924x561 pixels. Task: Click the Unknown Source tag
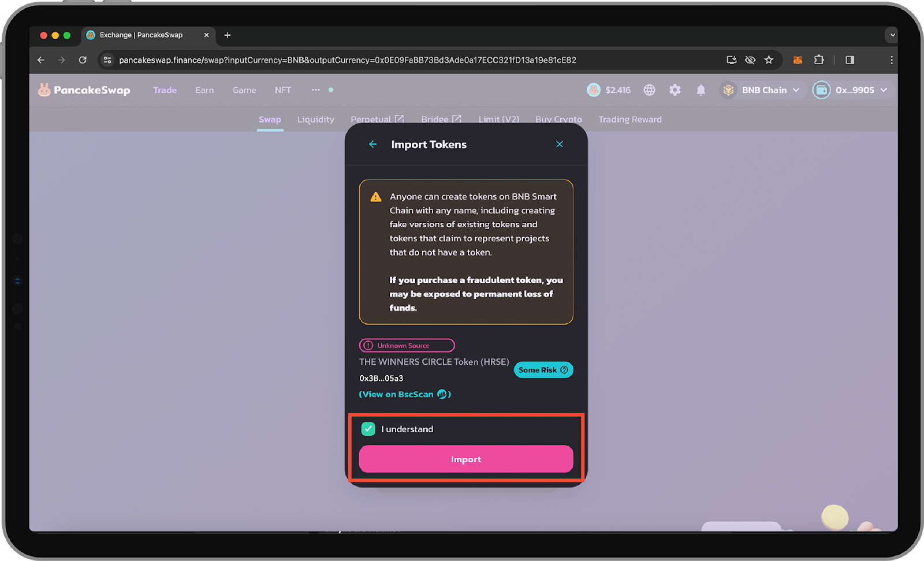click(407, 345)
